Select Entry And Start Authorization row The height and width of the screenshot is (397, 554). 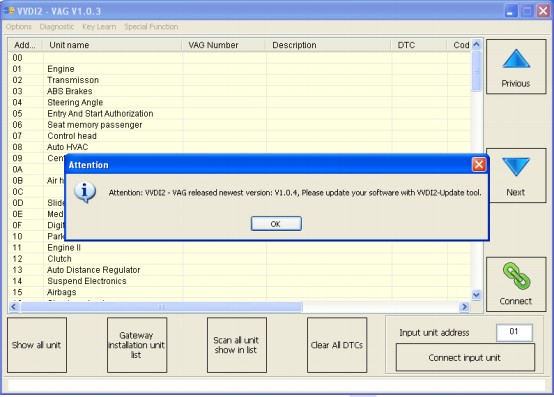[x=239, y=114]
